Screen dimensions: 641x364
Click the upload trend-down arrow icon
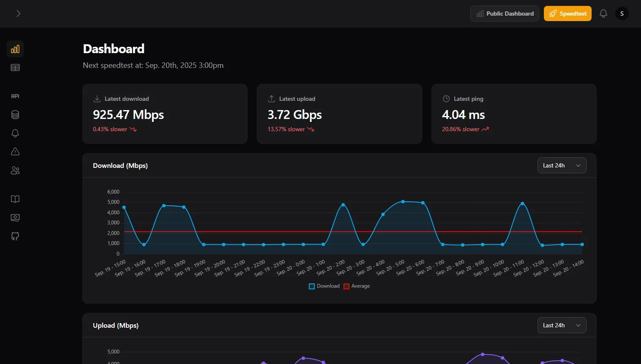pyautogui.click(x=311, y=129)
